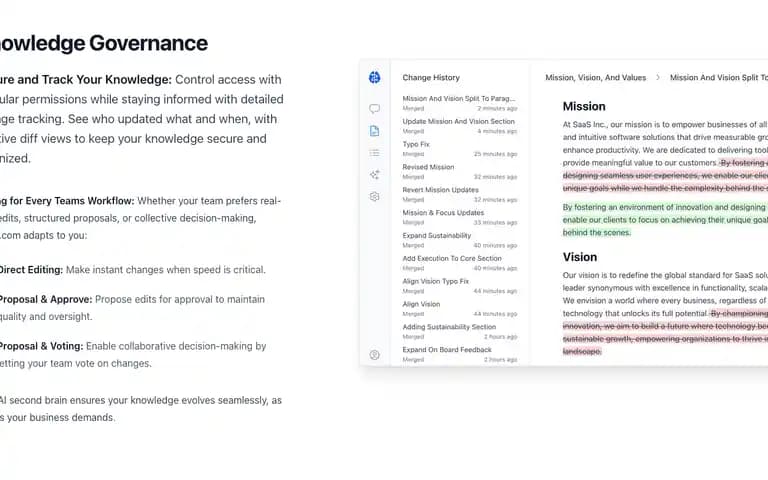Viewport: 768px width, 480px height.
Task: Open the chat bubble icon in sidebar
Action: (374, 109)
